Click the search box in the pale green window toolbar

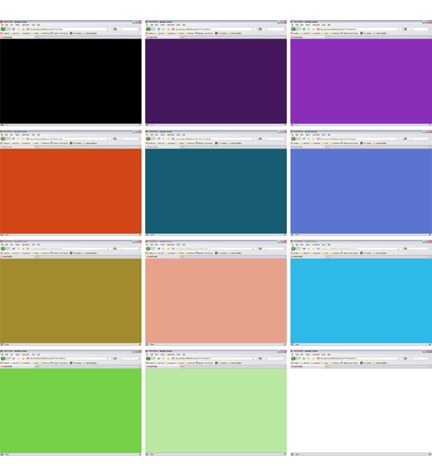pos(273,358)
